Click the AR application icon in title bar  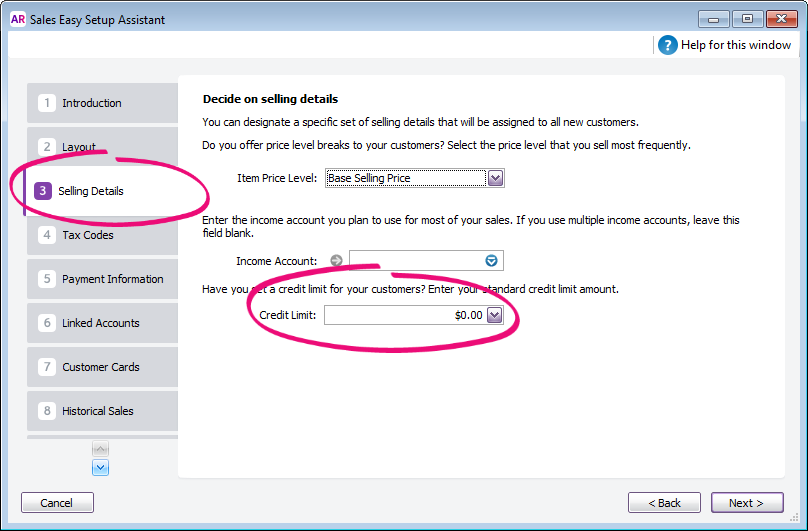point(17,19)
